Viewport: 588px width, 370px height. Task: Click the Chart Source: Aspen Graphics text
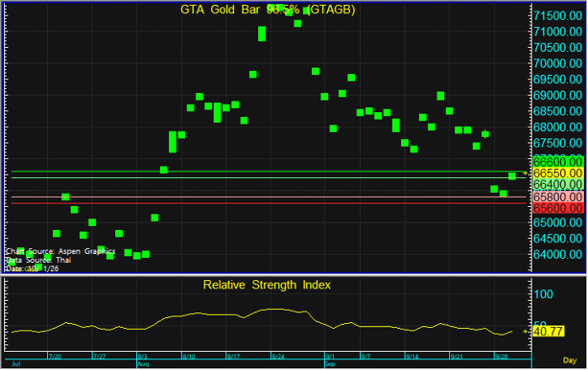(x=60, y=251)
